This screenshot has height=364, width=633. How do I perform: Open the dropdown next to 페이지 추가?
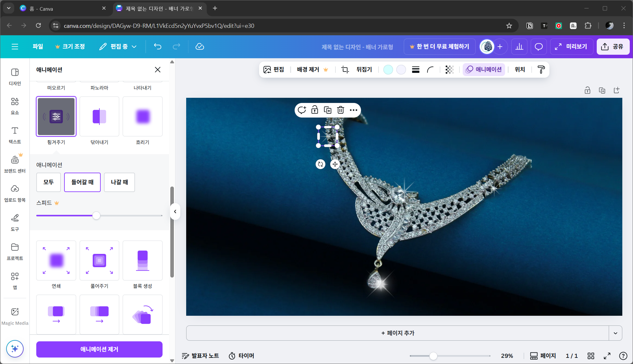tap(615, 333)
